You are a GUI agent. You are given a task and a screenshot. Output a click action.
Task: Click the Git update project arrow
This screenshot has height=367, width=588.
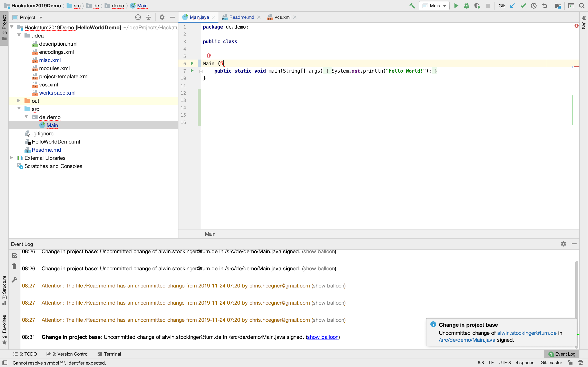point(512,6)
